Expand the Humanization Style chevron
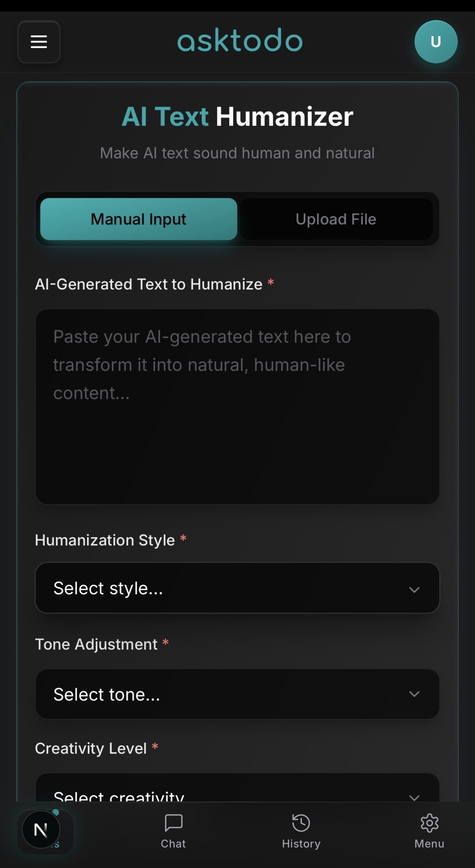The image size is (475, 868). (415, 588)
